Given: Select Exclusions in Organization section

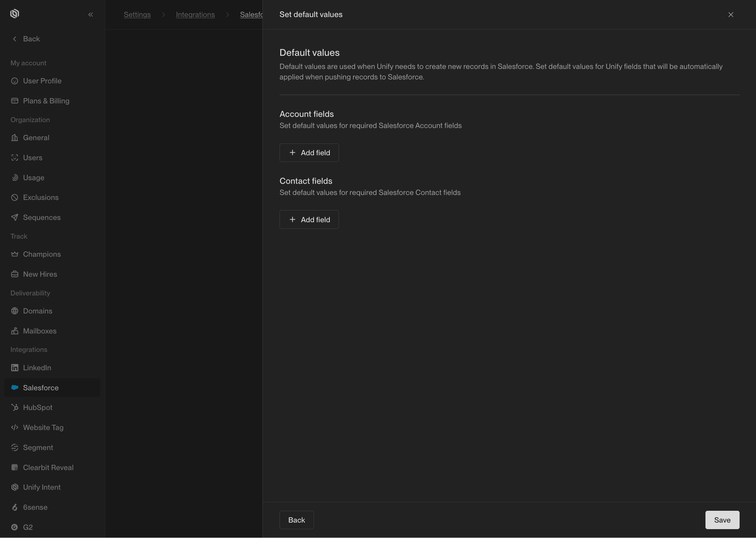Looking at the screenshot, I should coord(41,198).
